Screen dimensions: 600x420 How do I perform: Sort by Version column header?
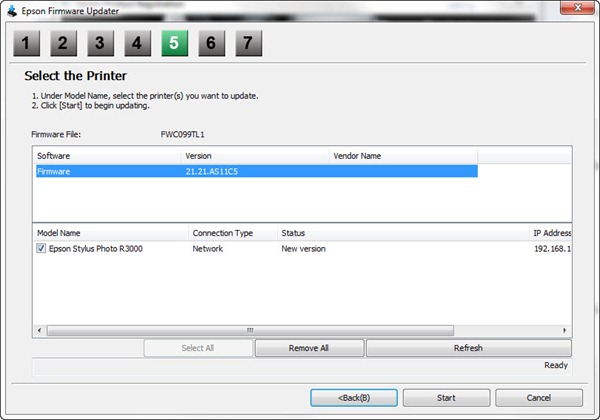tap(255, 156)
